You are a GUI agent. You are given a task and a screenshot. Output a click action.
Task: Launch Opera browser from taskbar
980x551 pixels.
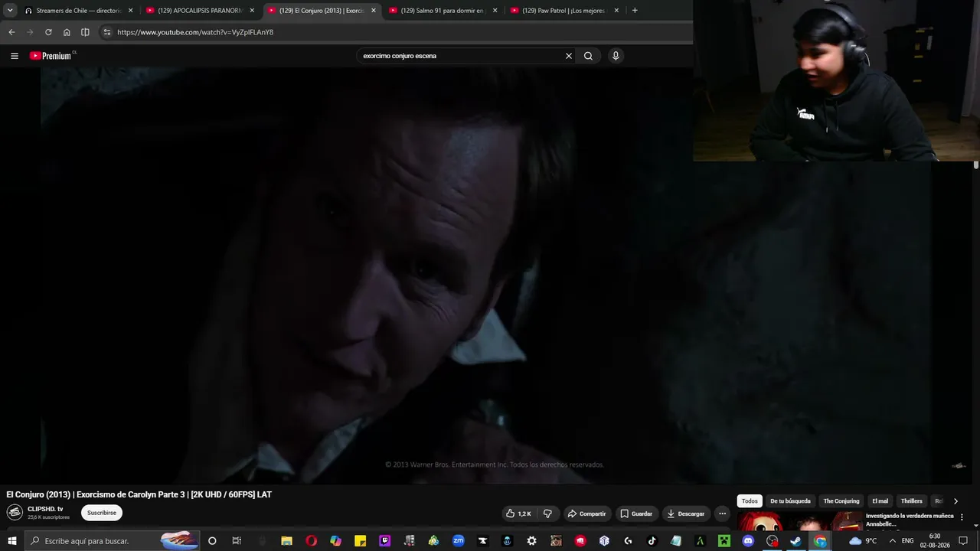pyautogui.click(x=311, y=541)
